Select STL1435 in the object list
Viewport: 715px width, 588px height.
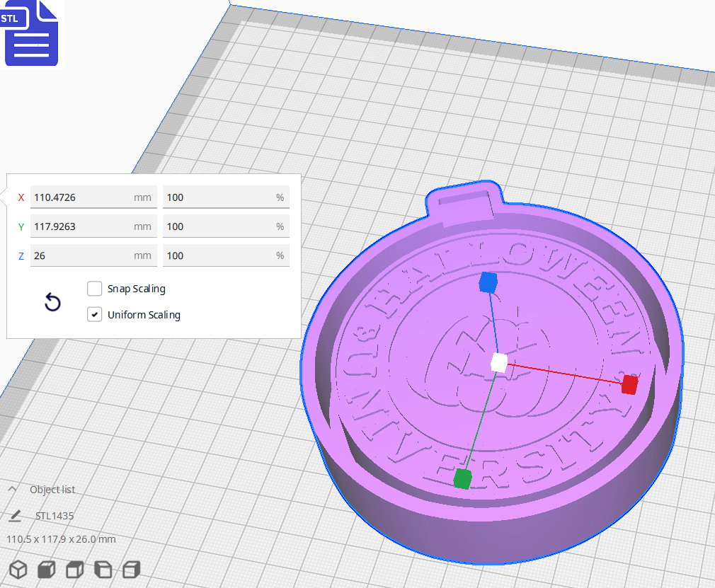(x=55, y=516)
